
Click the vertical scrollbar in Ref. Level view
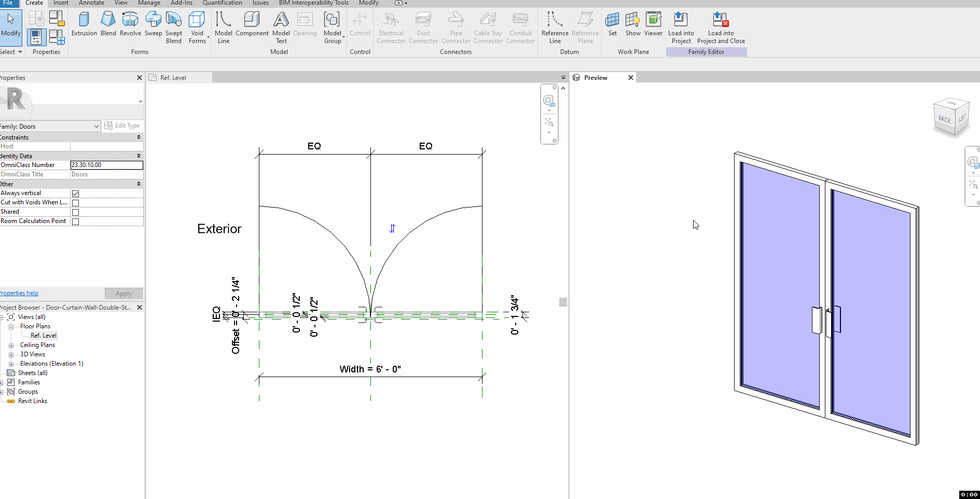[x=563, y=302]
